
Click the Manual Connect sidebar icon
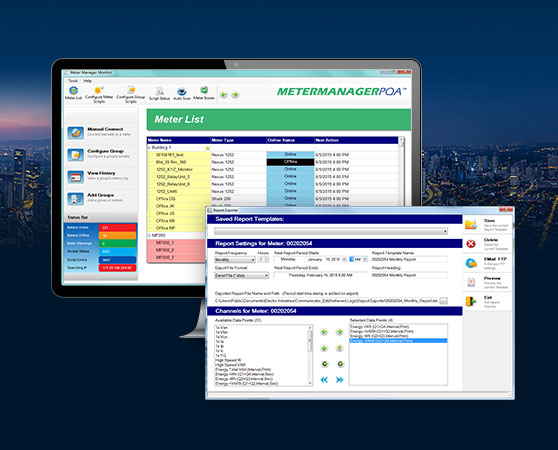(75, 133)
